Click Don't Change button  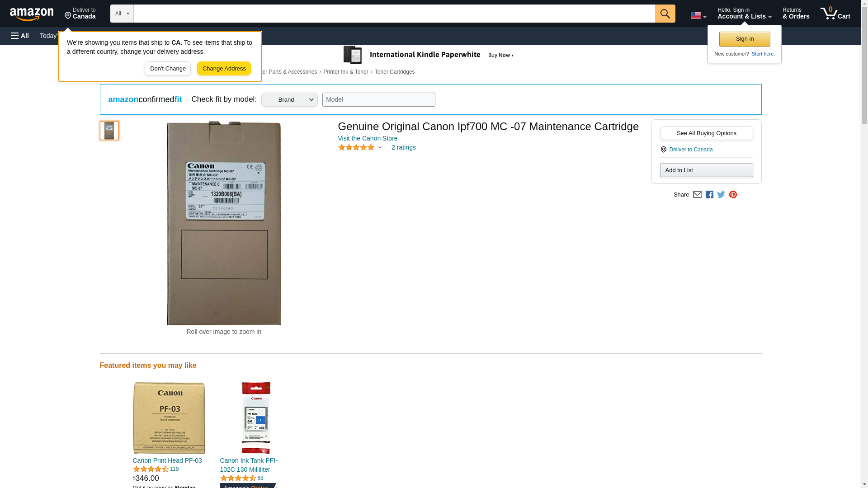pyautogui.click(x=168, y=69)
